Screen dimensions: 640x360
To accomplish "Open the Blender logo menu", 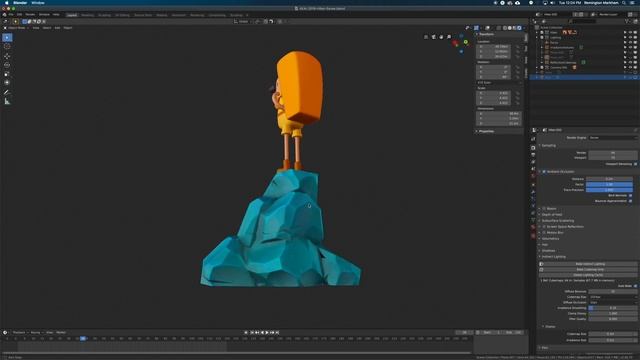I will (x=4, y=15).
